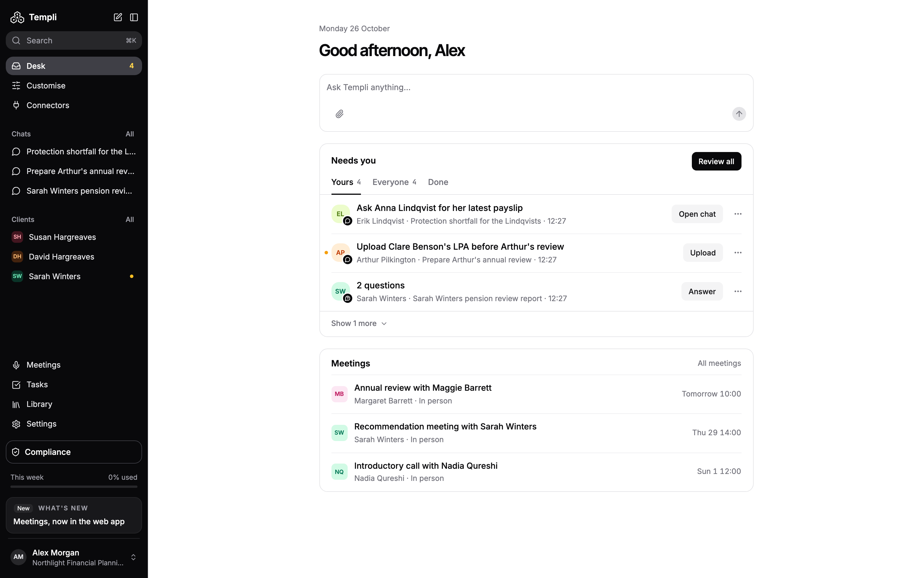Open Protection shortfall chat
Screen dimensions: 924x578
(x=74, y=152)
